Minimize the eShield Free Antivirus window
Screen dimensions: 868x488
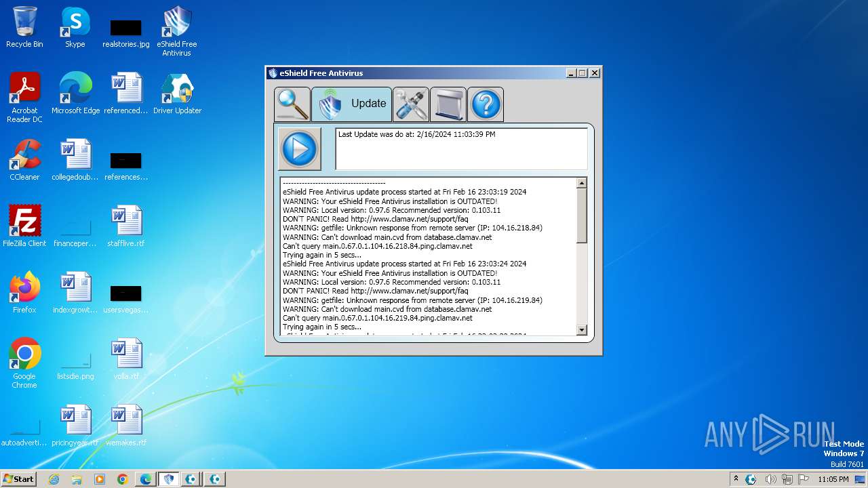click(x=570, y=73)
